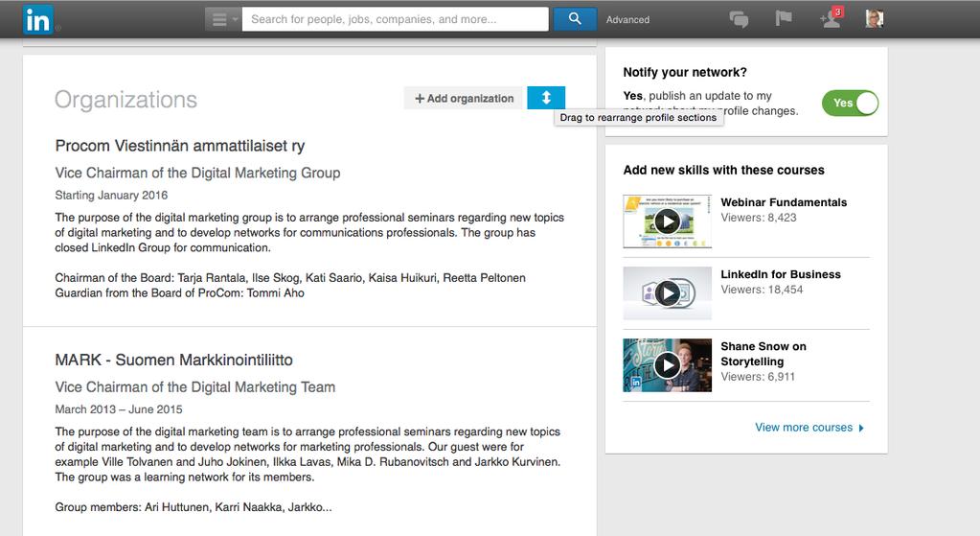Click March 2013 – June 2015 date text
Screen dimensions: 980x536
[119, 409]
